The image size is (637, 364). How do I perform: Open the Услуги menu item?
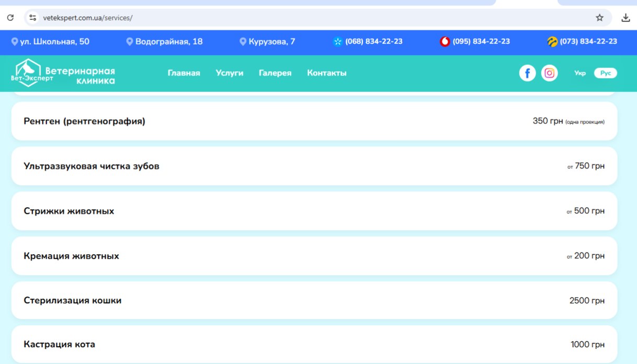230,73
